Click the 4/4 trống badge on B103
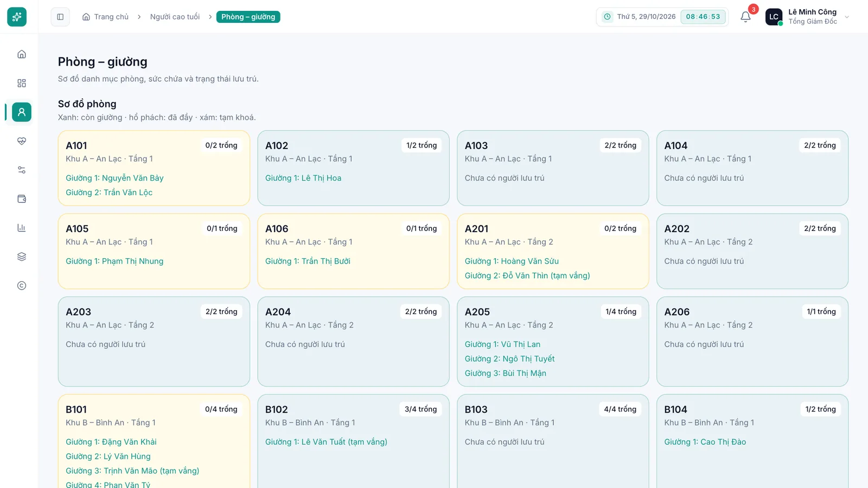The image size is (868, 488). [620, 409]
